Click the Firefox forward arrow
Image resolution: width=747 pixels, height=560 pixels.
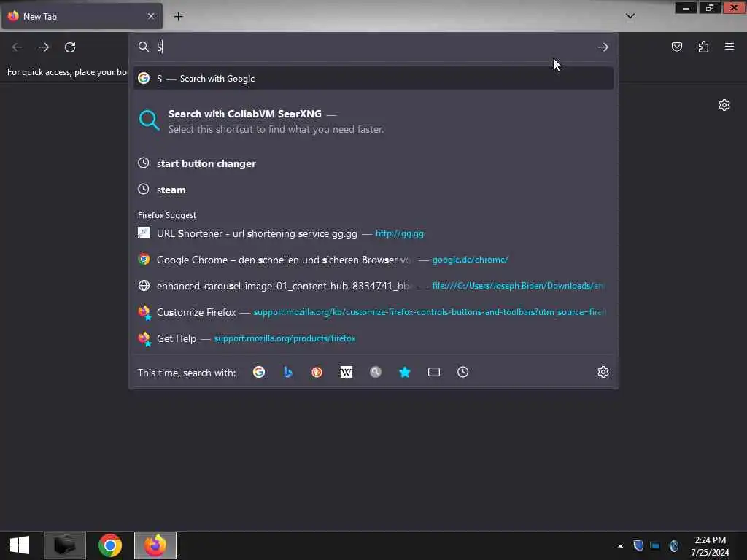tap(43, 47)
